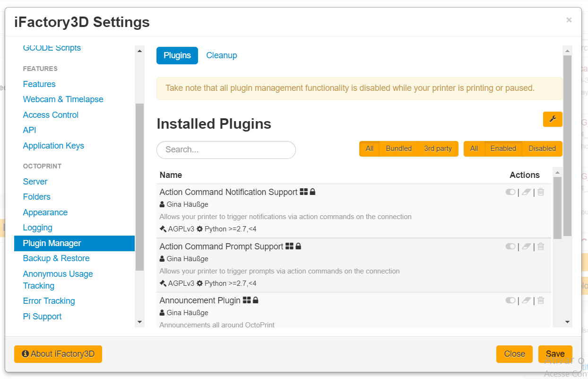Open Webcam & Timelapse settings

(63, 99)
